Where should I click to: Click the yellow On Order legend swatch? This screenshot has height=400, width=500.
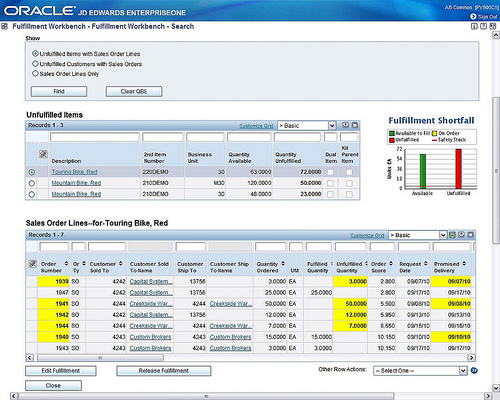[x=434, y=133]
